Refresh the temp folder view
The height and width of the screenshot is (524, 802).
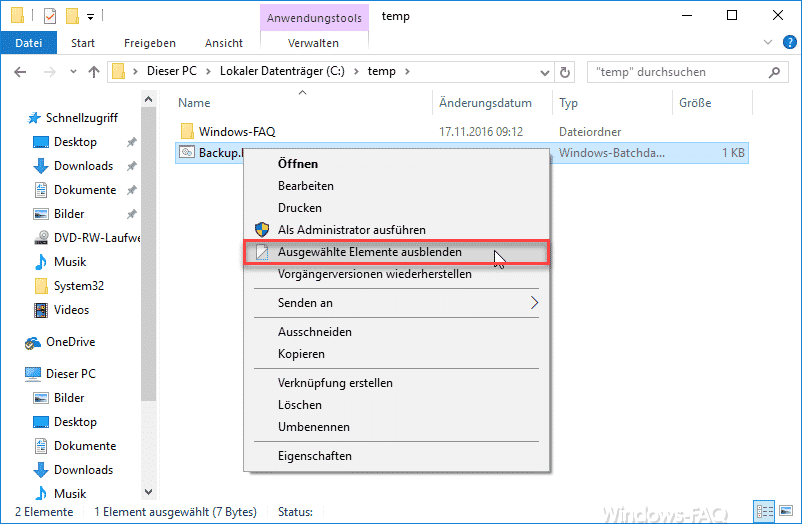pos(566,72)
